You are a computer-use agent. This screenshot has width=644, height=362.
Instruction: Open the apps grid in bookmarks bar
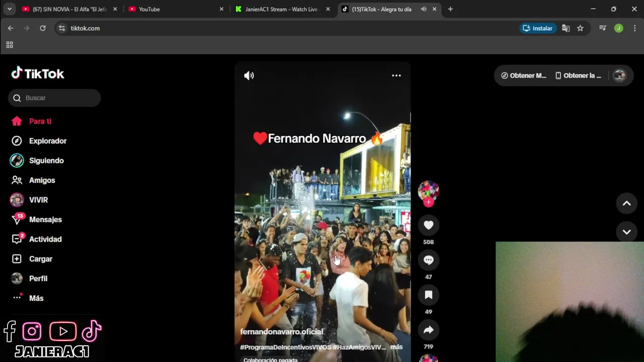coord(10,45)
